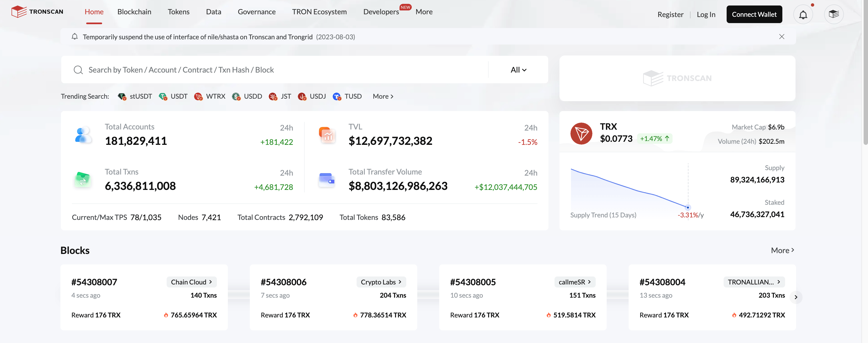Click the Total Accounts value 181,829,411
868x343 pixels.
[x=136, y=141]
